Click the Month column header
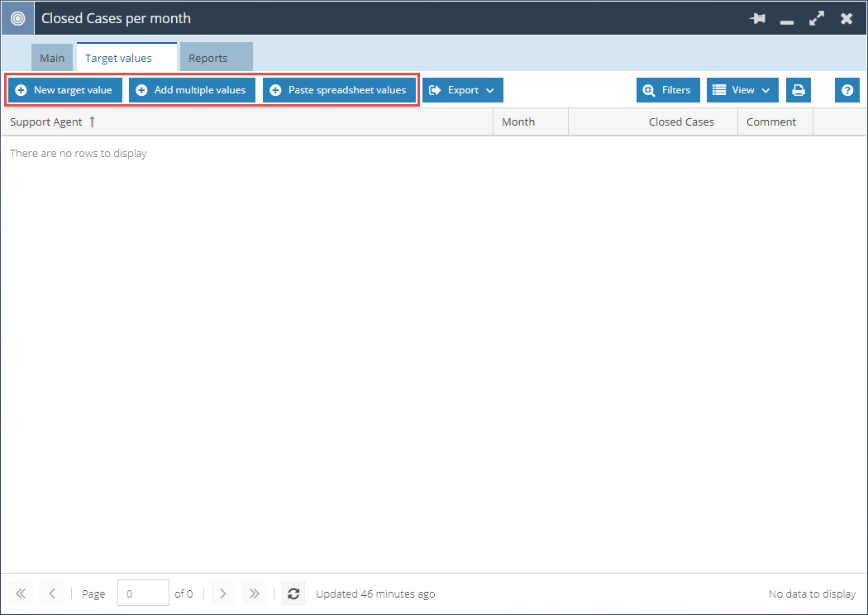The image size is (868, 615). coord(531,122)
